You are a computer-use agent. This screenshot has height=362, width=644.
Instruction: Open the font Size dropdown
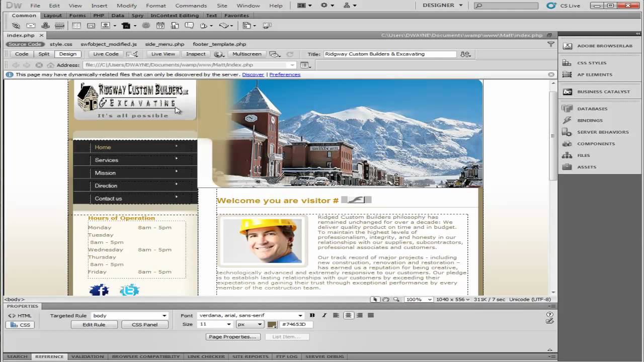click(x=228, y=324)
